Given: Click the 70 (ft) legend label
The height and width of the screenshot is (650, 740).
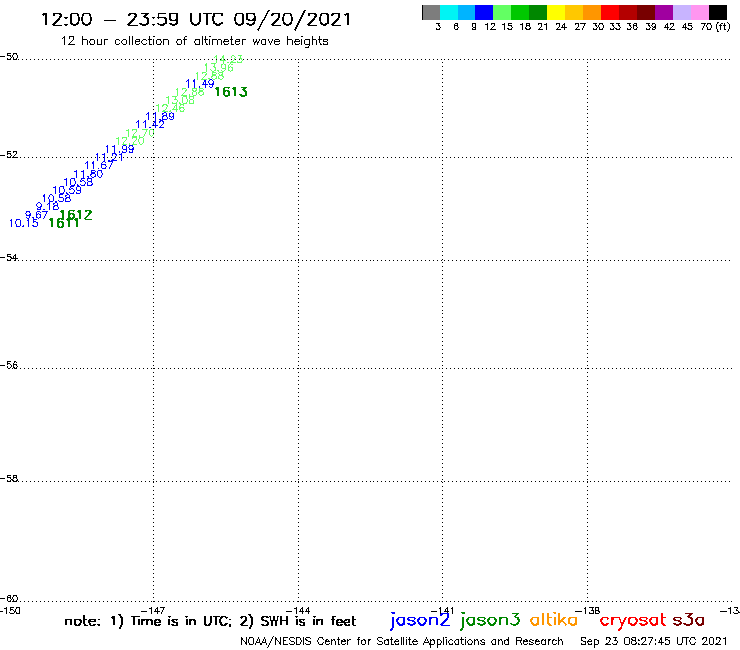Looking at the screenshot, I should click(715, 27).
